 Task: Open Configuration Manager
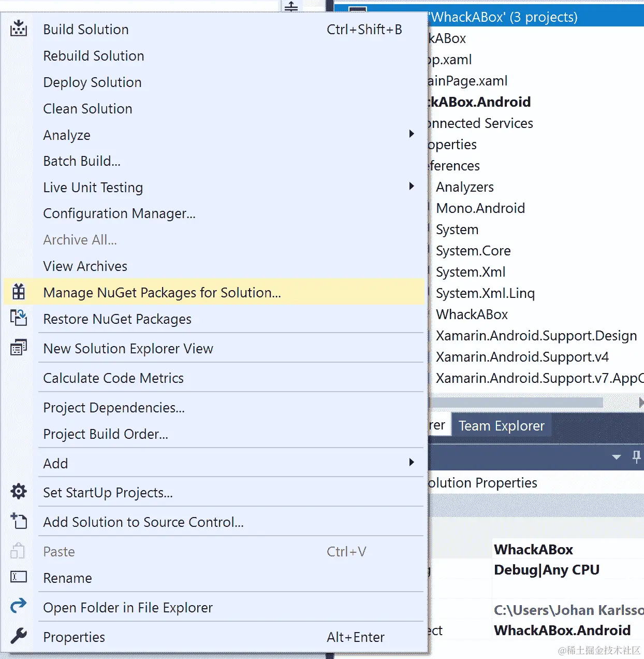click(214, 213)
